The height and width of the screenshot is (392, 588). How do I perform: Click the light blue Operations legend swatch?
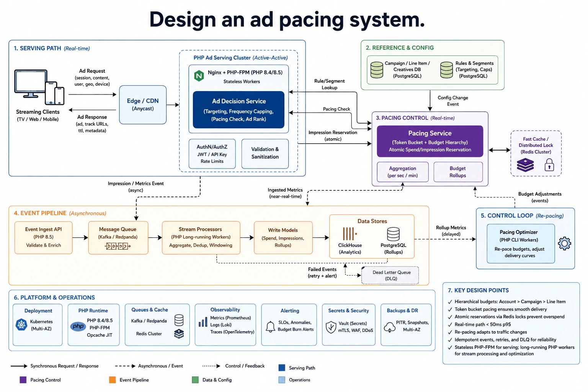tap(282, 380)
